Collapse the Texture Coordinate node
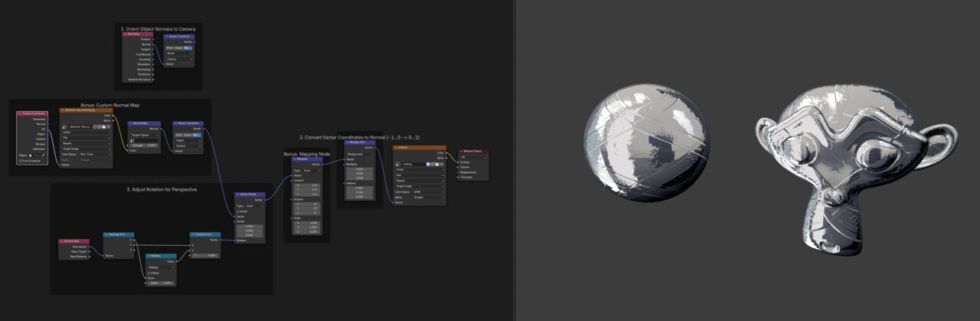This screenshot has width=980, height=321. [20, 113]
